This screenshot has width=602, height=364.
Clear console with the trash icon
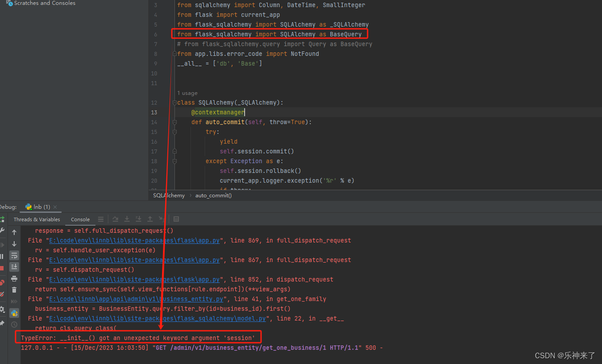[14, 290]
